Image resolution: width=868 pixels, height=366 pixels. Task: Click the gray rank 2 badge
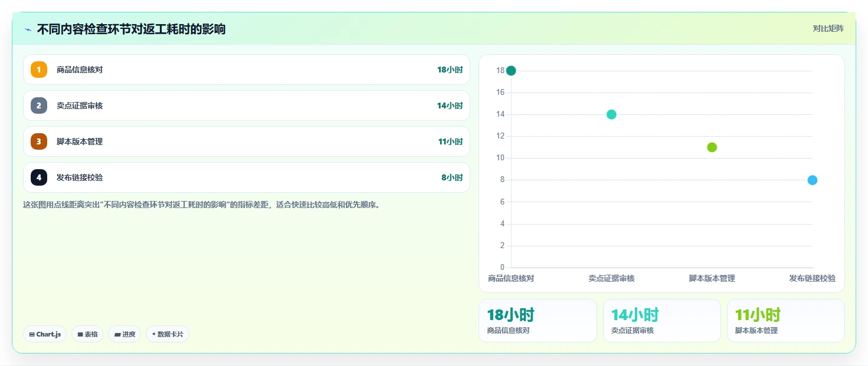[39, 105]
